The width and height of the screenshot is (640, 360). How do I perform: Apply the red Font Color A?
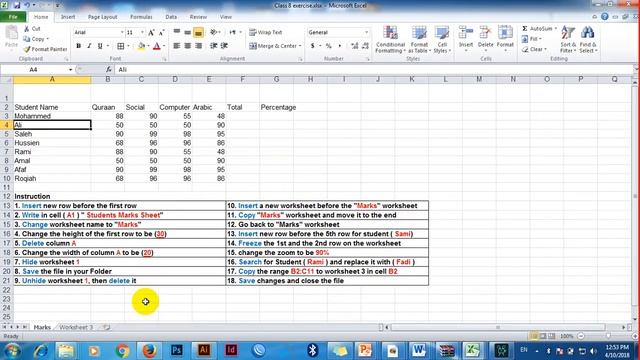[x=157, y=46]
